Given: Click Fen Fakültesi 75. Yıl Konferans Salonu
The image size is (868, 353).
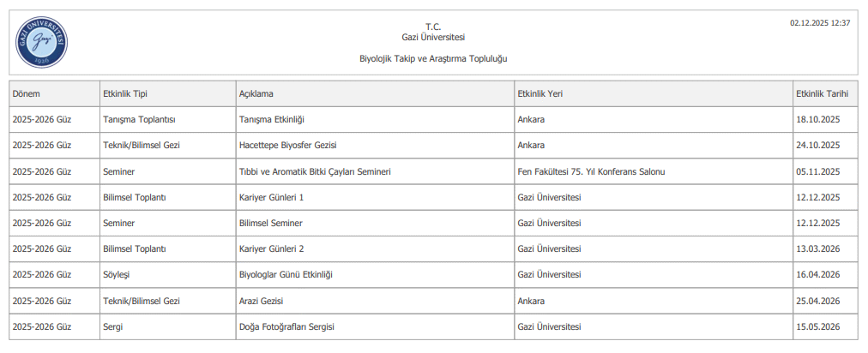Looking at the screenshot, I should point(591,171).
